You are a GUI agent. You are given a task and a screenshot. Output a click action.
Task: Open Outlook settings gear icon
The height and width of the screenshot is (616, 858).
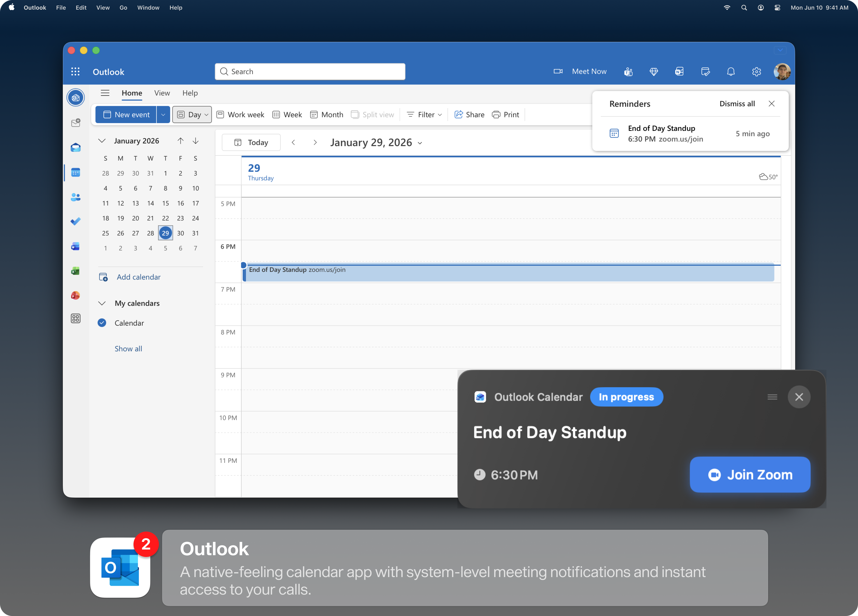pyautogui.click(x=756, y=72)
